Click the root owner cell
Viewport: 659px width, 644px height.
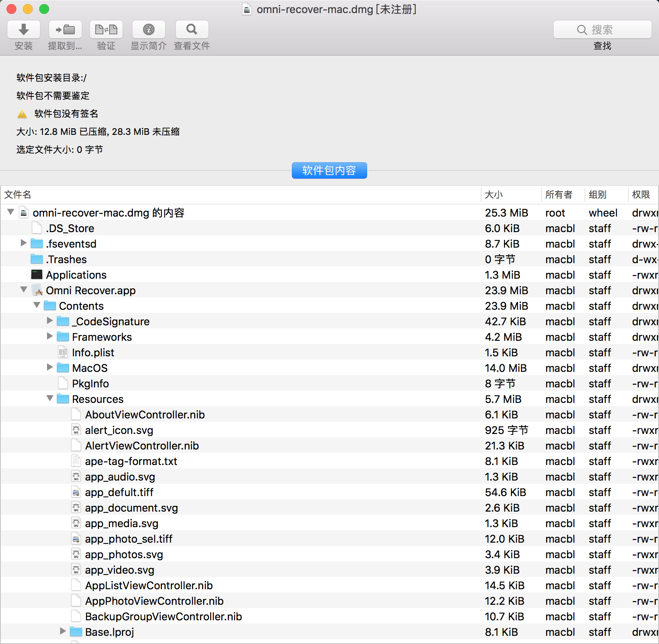(555, 213)
